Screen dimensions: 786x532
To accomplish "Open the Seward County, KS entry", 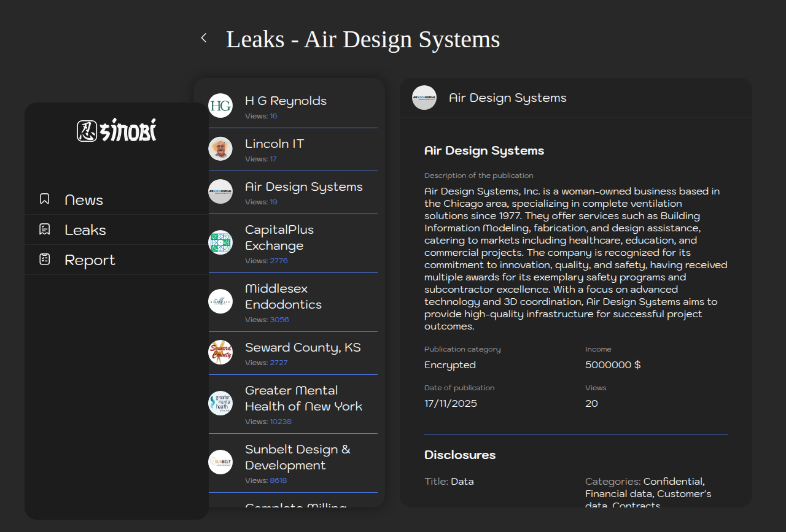I will [302, 347].
